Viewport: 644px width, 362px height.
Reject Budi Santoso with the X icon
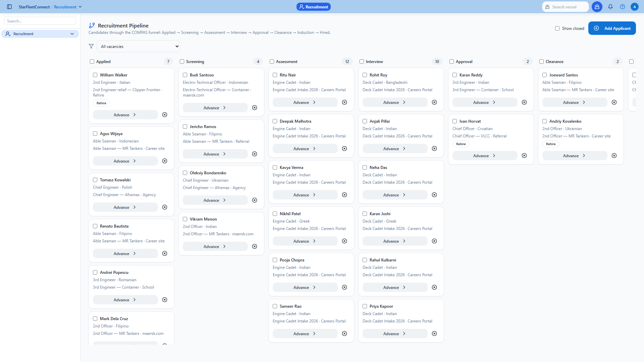[x=255, y=108]
